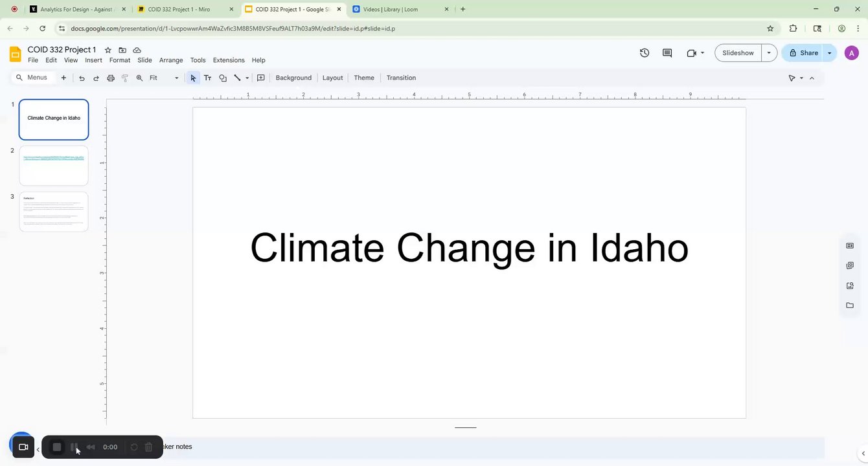Select the Line tool
The width and height of the screenshot is (868, 466).
[237, 78]
